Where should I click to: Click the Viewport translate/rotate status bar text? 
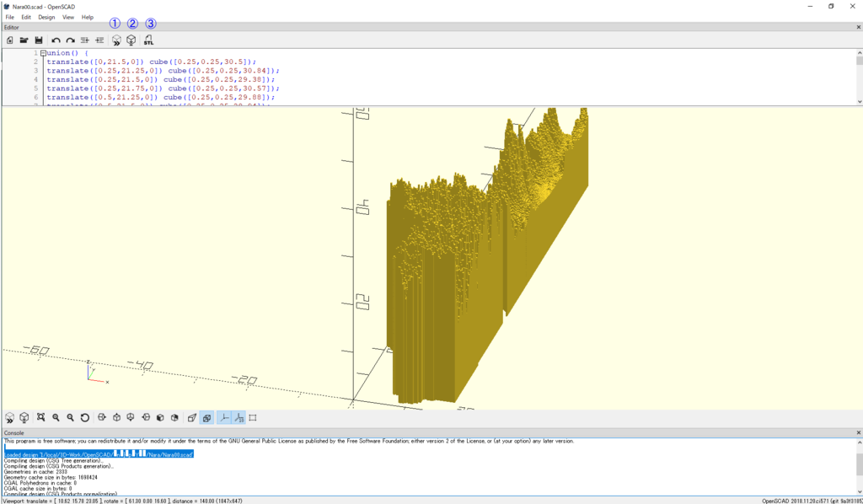click(x=123, y=501)
